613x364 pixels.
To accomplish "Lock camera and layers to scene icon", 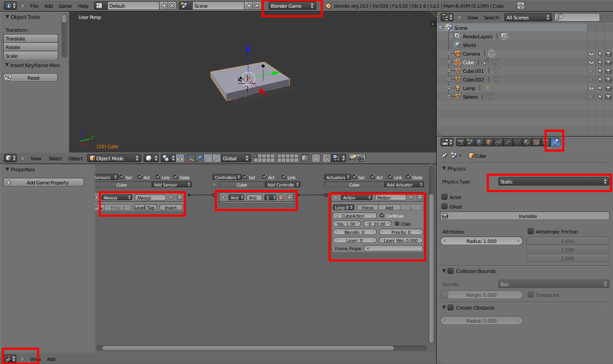I will click(x=305, y=158).
